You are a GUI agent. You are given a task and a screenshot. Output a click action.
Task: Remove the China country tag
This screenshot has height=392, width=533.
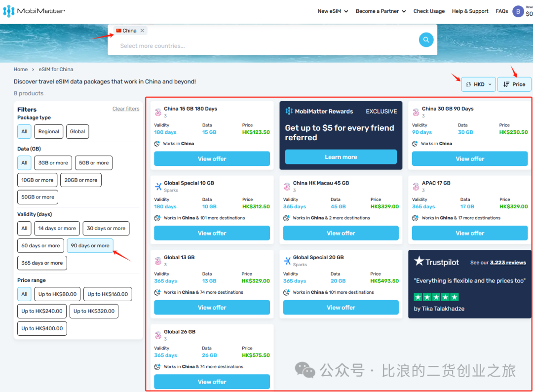(143, 31)
